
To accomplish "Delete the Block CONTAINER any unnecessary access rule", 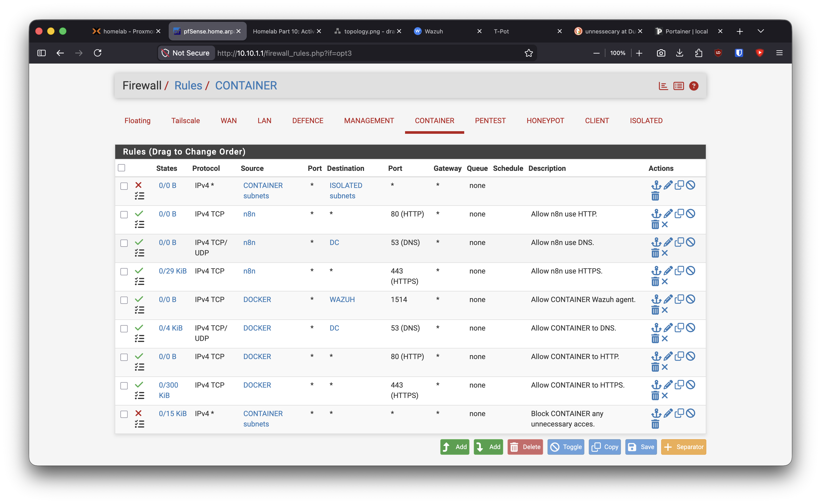I will (x=655, y=424).
